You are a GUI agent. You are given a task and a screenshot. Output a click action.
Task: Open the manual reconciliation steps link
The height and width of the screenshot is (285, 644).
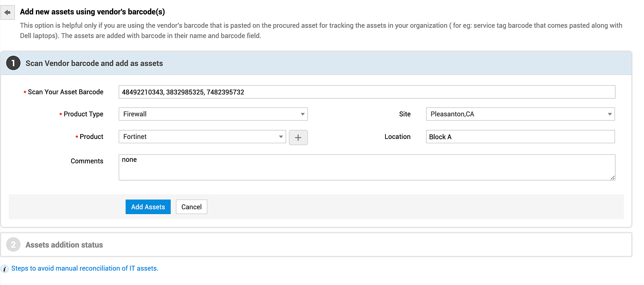pos(85,269)
